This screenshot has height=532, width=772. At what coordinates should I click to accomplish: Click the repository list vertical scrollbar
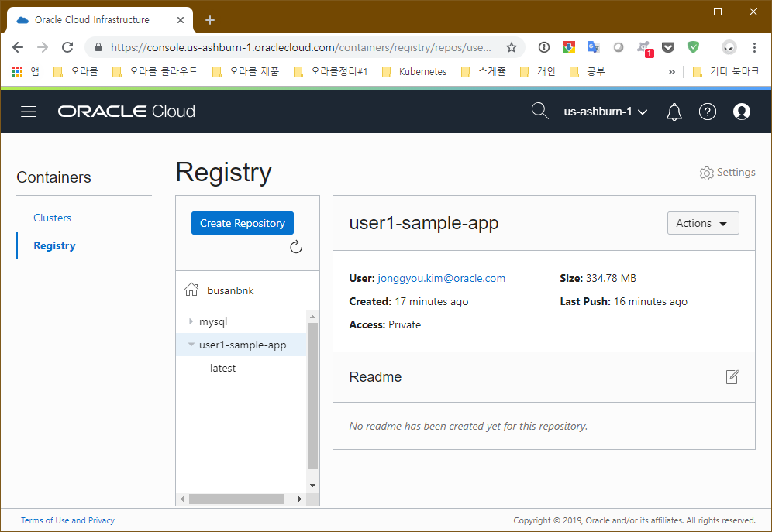312,395
